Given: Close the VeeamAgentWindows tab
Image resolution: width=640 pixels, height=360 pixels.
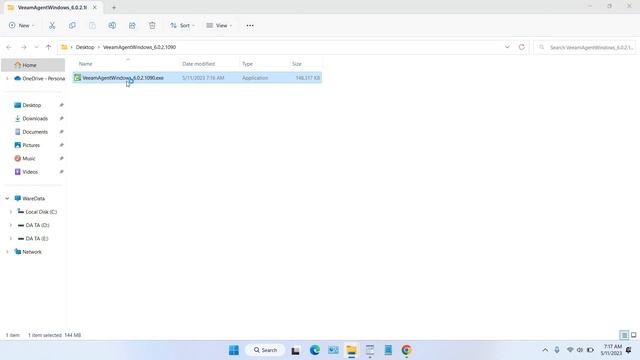Looking at the screenshot, I should [95, 7].
